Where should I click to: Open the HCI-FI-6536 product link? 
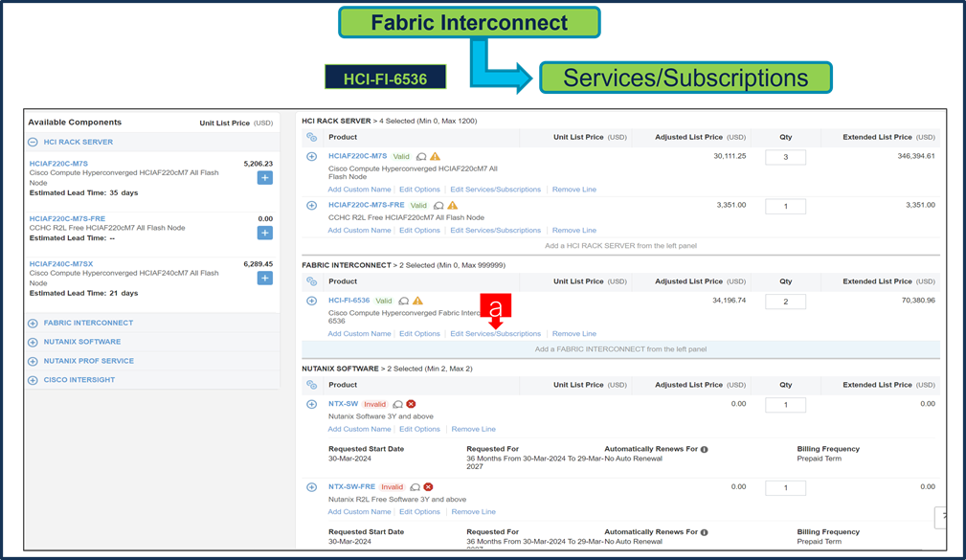click(x=348, y=301)
